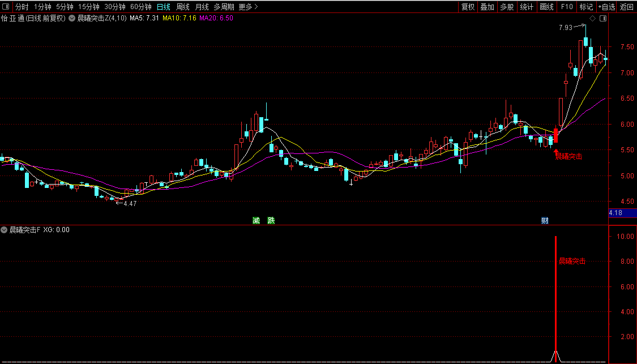The height and width of the screenshot is (364, 637).
Task: Click the 返回 back button
Action: point(626,7)
